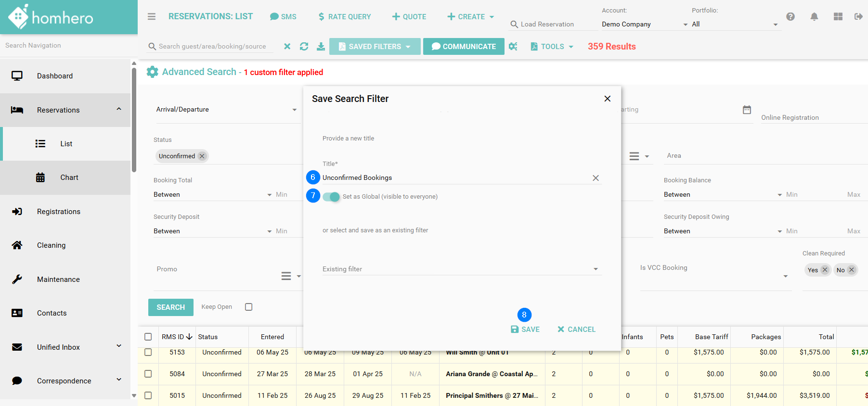
Task: Click the help question mark icon
Action: [x=790, y=17]
